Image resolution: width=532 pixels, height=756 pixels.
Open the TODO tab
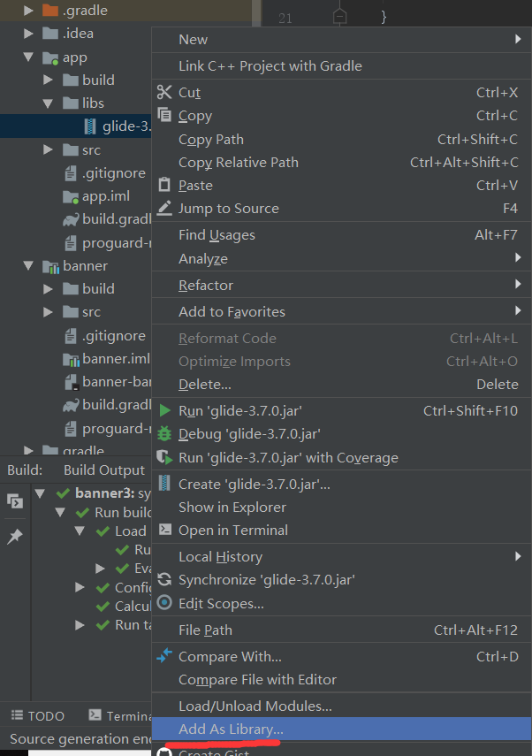pyautogui.click(x=42, y=715)
